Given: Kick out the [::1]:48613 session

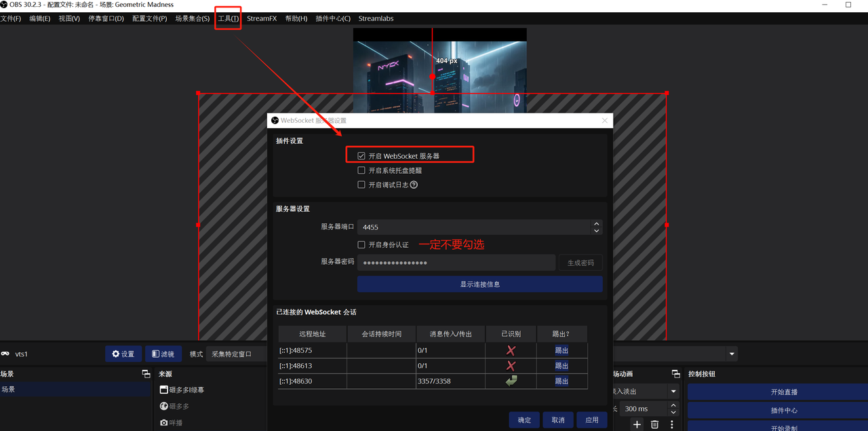Looking at the screenshot, I should pyautogui.click(x=561, y=366).
